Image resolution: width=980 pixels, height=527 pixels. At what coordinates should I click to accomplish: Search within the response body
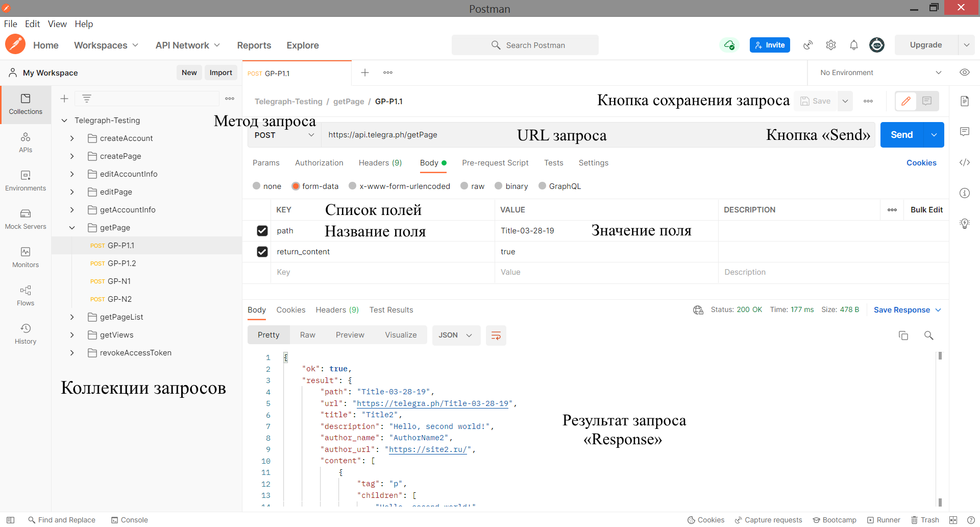tap(929, 336)
